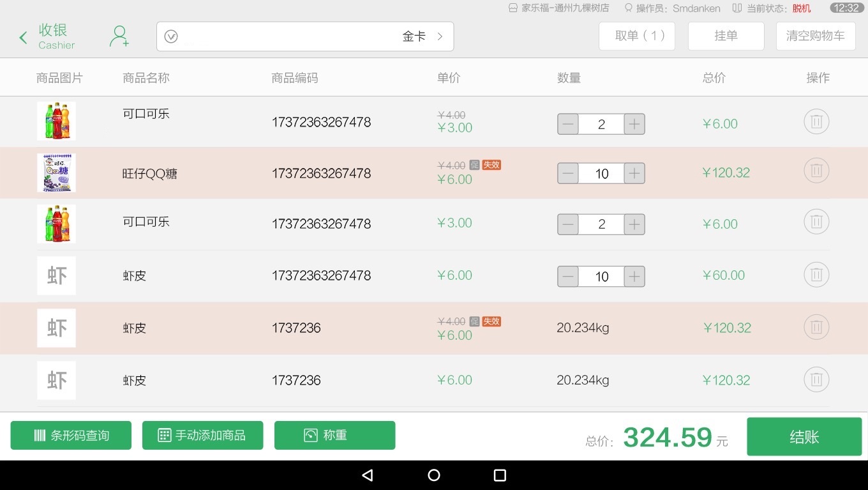Expand the circled chevron in the member field
The image size is (868, 490).
click(x=171, y=36)
